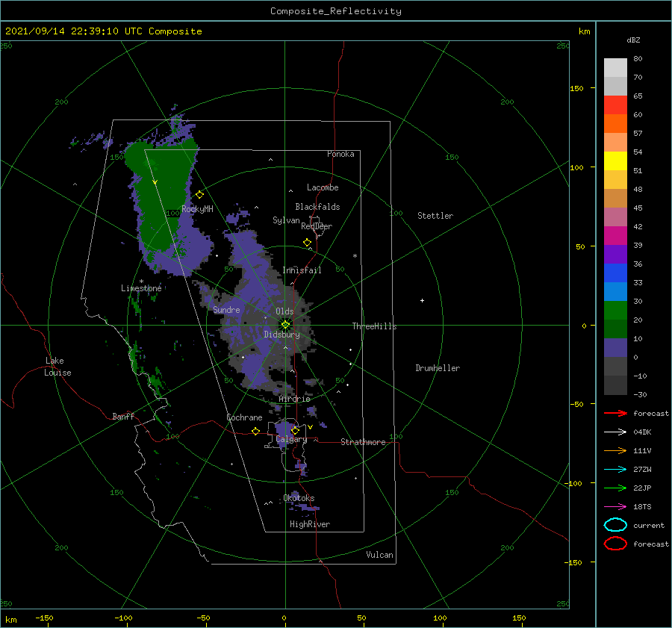
Task: Click the white plus marker near Drumheller
Action: [422, 300]
